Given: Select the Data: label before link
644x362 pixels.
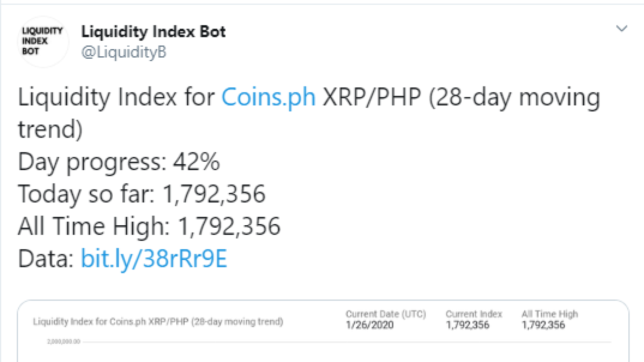Looking at the screenshot, I should click(x=45, y=259).
